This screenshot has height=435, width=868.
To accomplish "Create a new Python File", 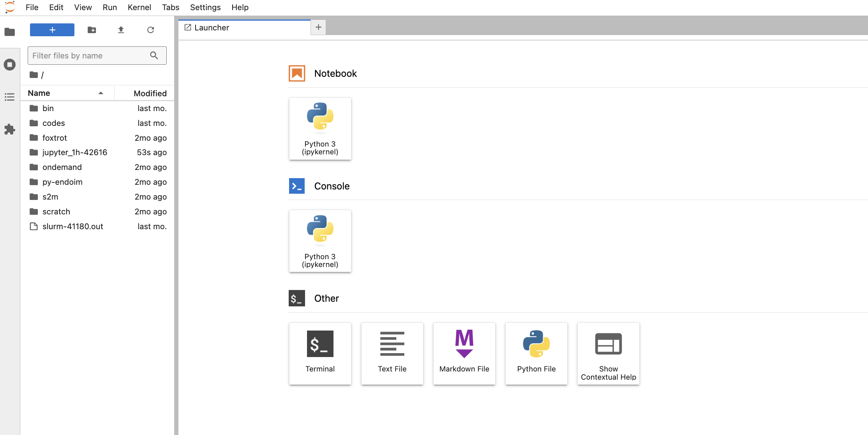I will [x=536, y=353].
